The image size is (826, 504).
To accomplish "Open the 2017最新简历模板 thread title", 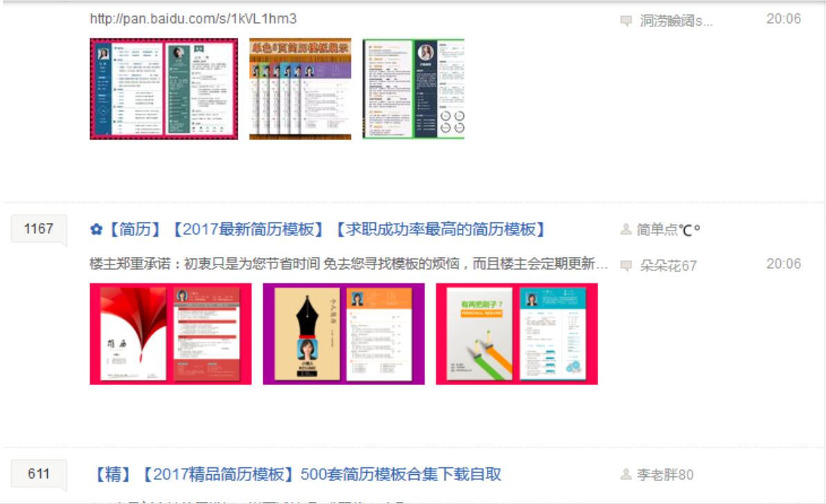I will pos(318,229).
